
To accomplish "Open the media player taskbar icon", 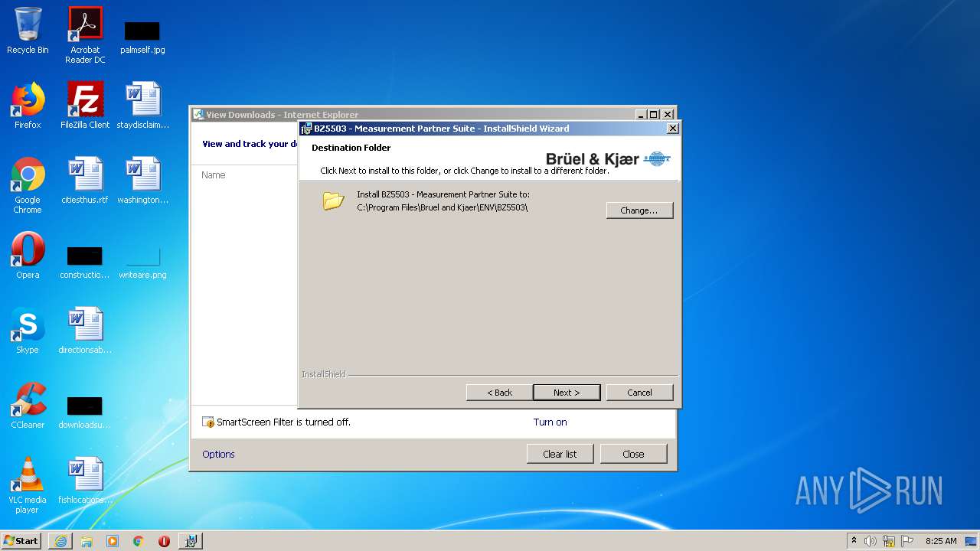I will click(113, 541).
